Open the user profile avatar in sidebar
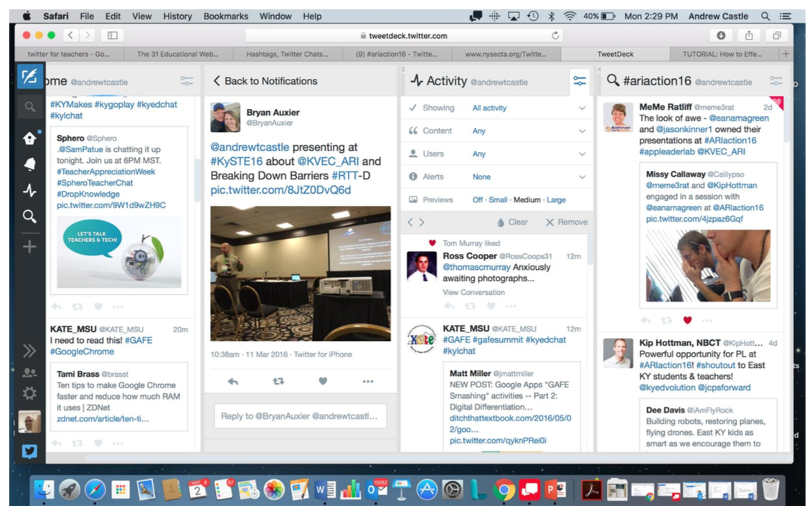This screenshot has width=812, height=513. (29, 422)
